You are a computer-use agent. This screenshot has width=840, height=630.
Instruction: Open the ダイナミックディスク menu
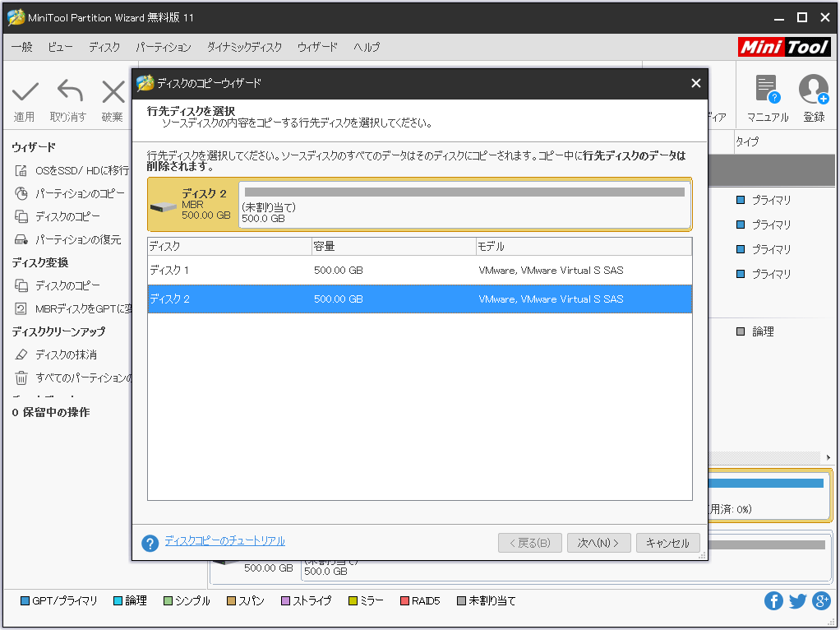pyautogui.click(x=244, y=48)
